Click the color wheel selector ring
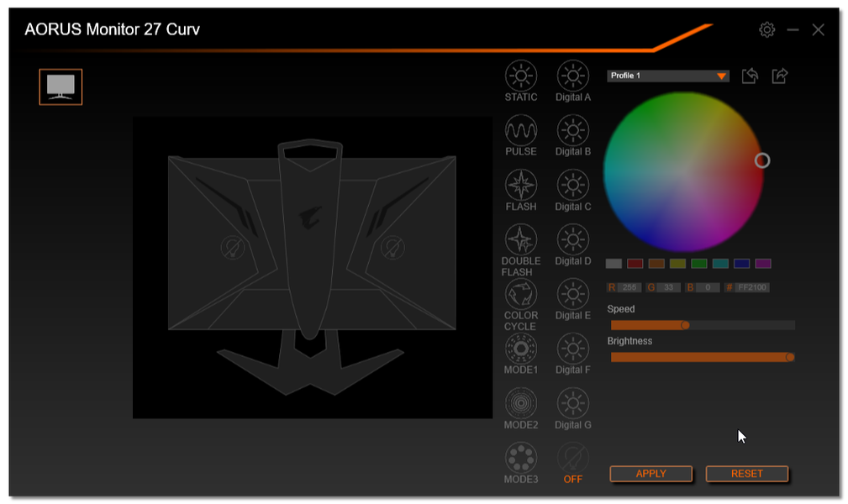This screenshot has width=848, height=504. (x=762, y=160)
